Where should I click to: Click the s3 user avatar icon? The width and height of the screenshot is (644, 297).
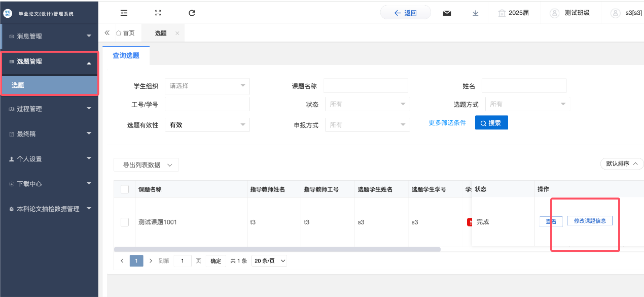click(x=615, y=13)
